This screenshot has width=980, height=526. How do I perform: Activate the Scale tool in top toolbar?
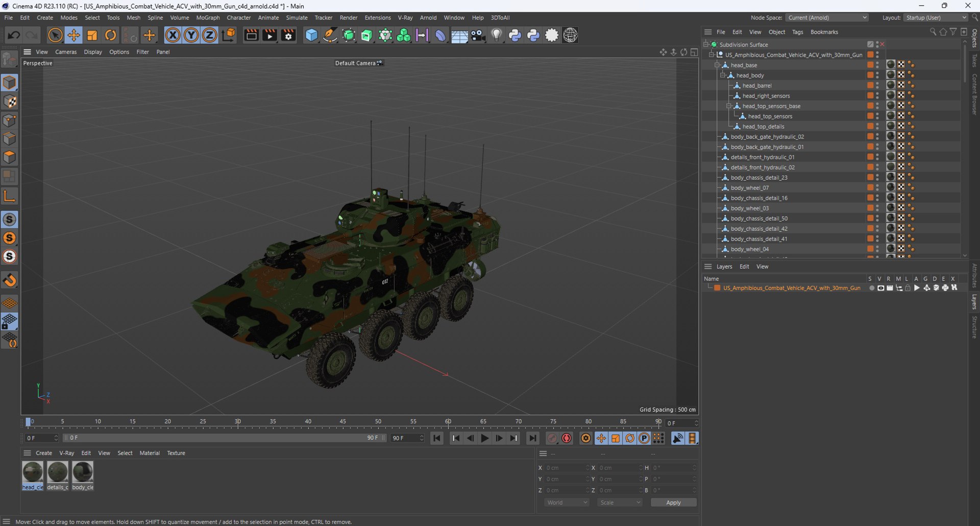pyautogui.click(x=92, y=35)
